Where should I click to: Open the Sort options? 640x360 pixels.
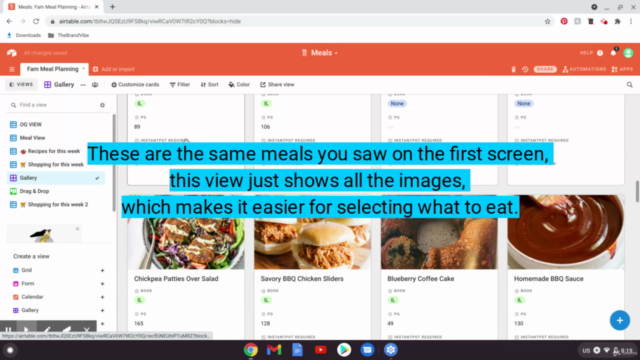pos(209,84)
